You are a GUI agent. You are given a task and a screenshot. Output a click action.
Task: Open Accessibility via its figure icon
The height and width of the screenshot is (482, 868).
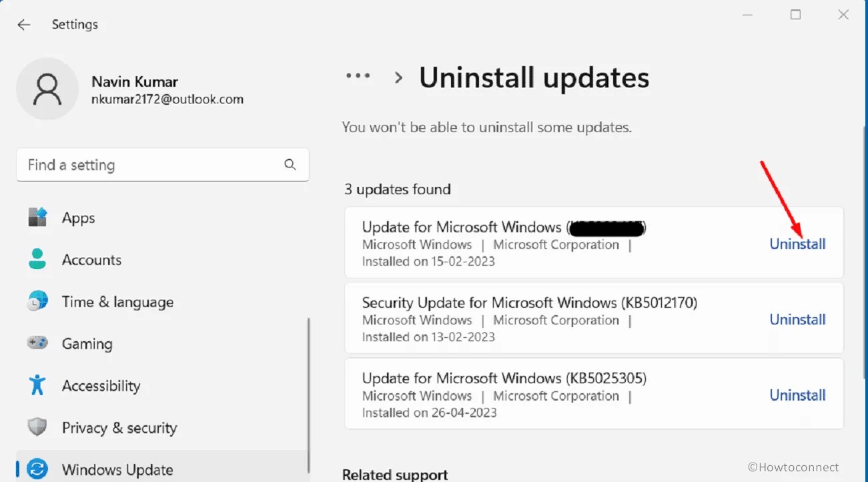pos(37,385)
